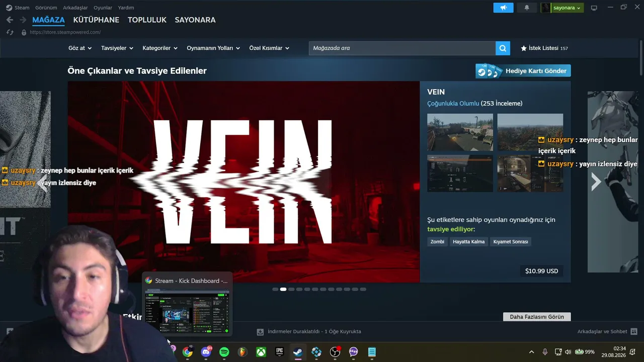
Task: Click the downloads icon in status bar
Action: pyautogui.click(x=260, y=332)
